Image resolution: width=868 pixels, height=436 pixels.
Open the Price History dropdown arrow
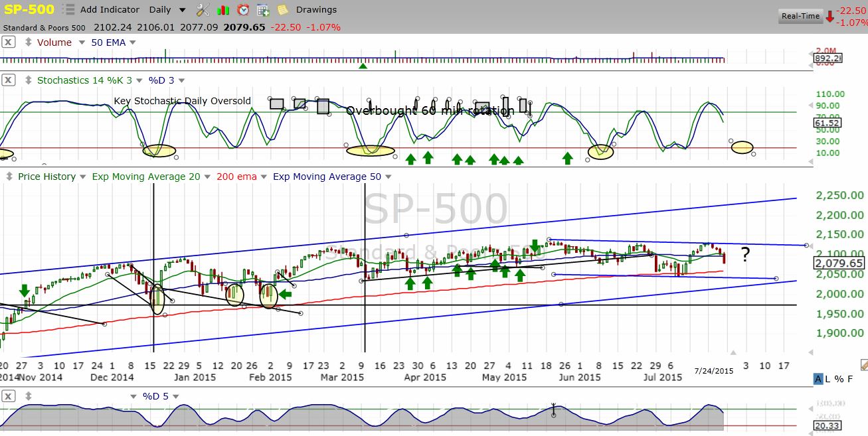click(82, 177)
